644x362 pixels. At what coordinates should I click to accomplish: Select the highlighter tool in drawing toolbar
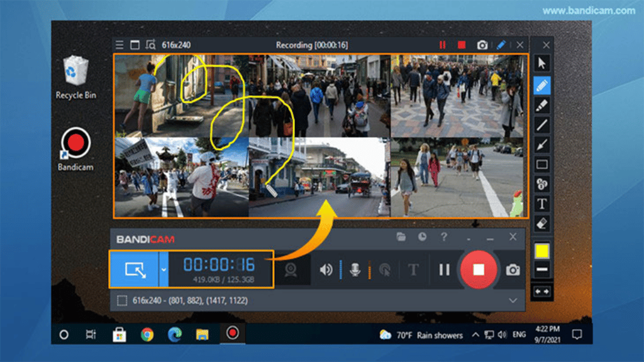click(541, 106)
